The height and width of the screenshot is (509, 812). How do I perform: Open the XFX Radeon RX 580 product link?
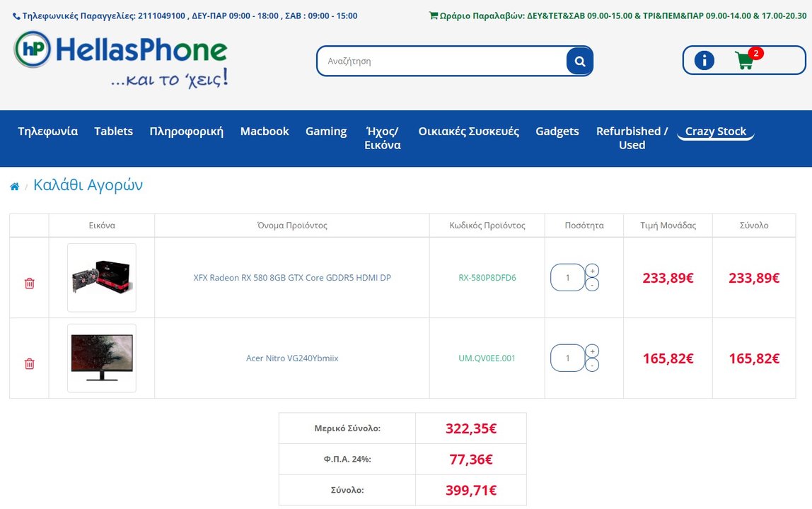(x=292, y=278)
